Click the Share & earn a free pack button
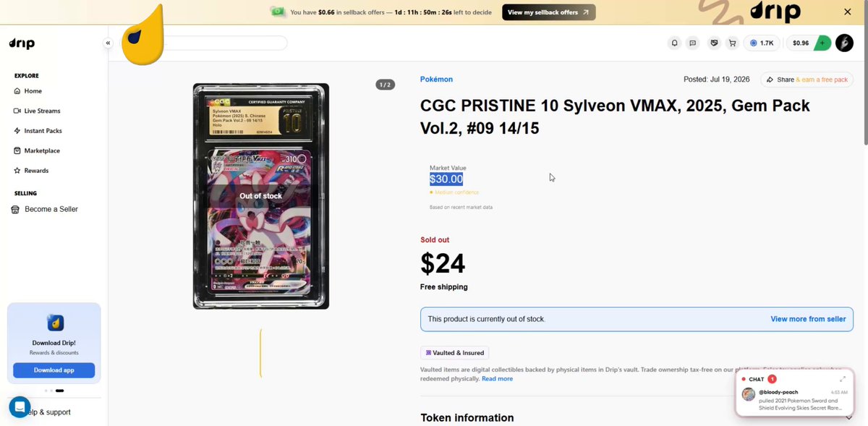 click(807, 80)
